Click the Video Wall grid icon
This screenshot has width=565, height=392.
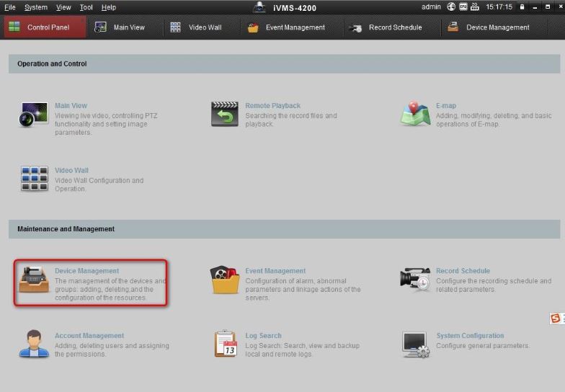tap(35, 179)
